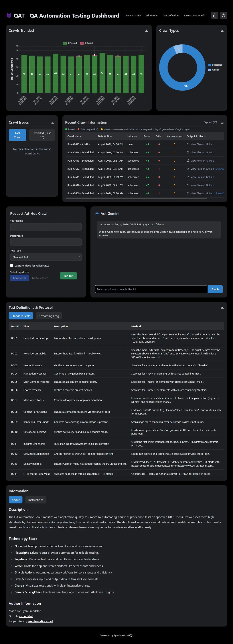Show details for Run #2612

point(220,169)
